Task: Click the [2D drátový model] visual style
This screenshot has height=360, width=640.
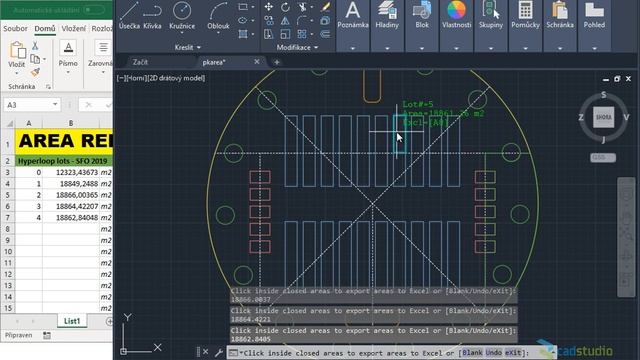Action: tap(176, 78)
